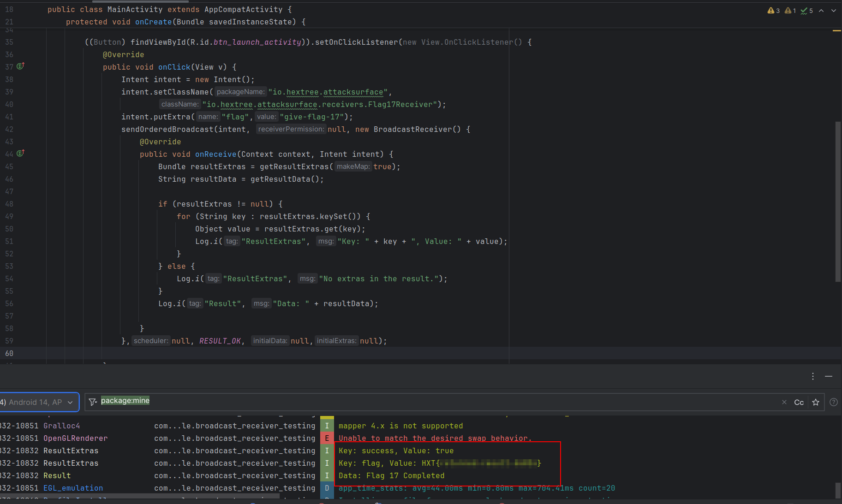Open the Android 14 device dropdown

[x=39, y=402]
